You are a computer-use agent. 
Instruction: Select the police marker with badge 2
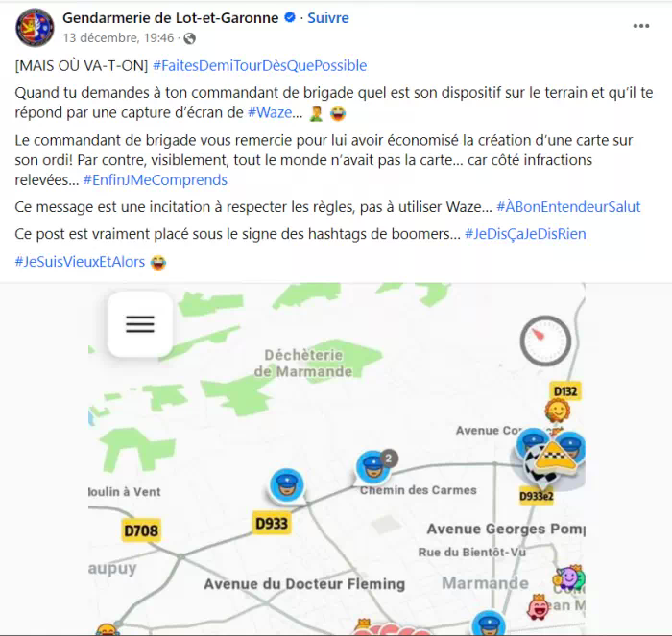click(375, 467)
